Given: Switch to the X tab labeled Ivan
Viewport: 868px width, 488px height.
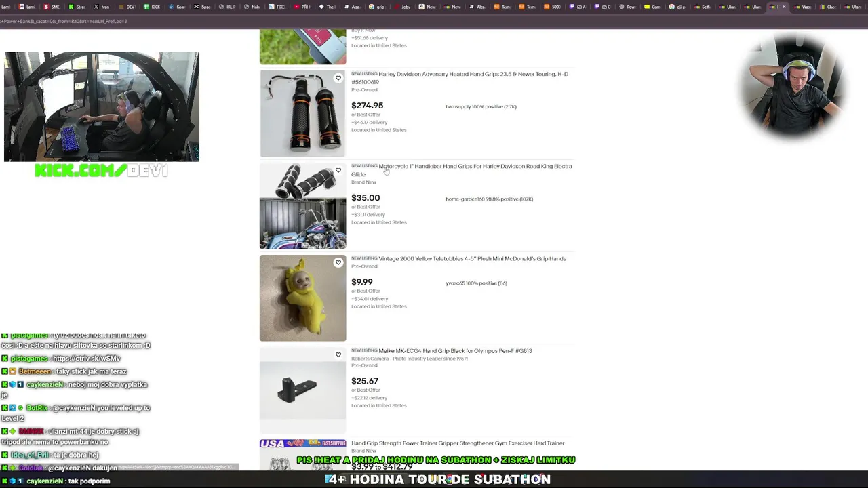Looking at the screenshot, I should 102,7.
